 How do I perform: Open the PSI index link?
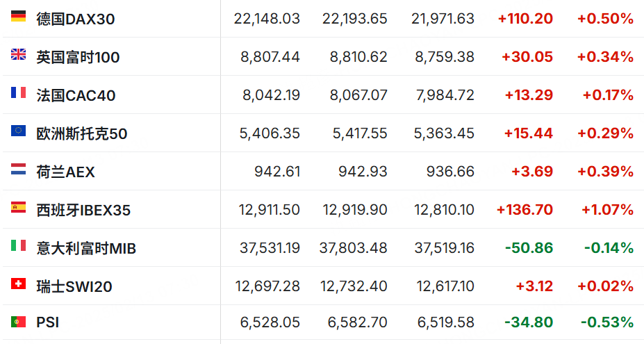pos(48,322)
